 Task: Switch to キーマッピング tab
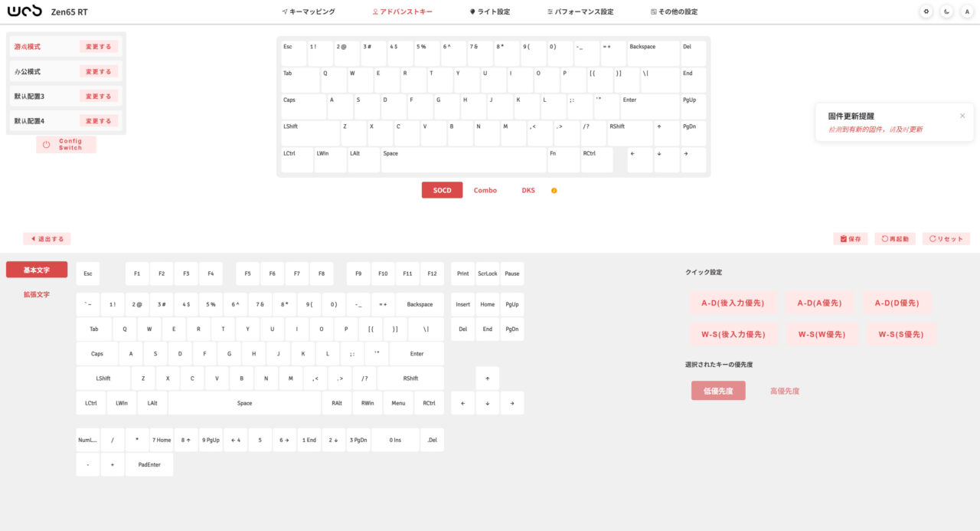308,12
